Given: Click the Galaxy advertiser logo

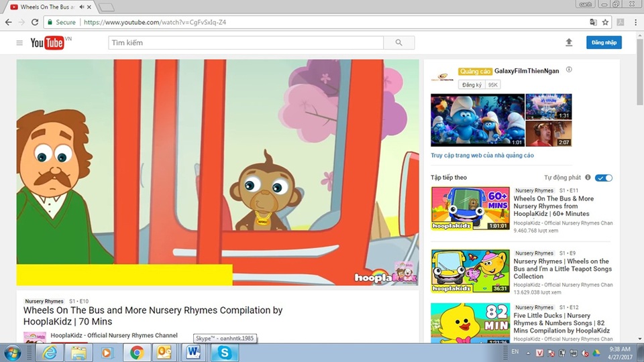Looking at the screenshot, I should point(442,76).
